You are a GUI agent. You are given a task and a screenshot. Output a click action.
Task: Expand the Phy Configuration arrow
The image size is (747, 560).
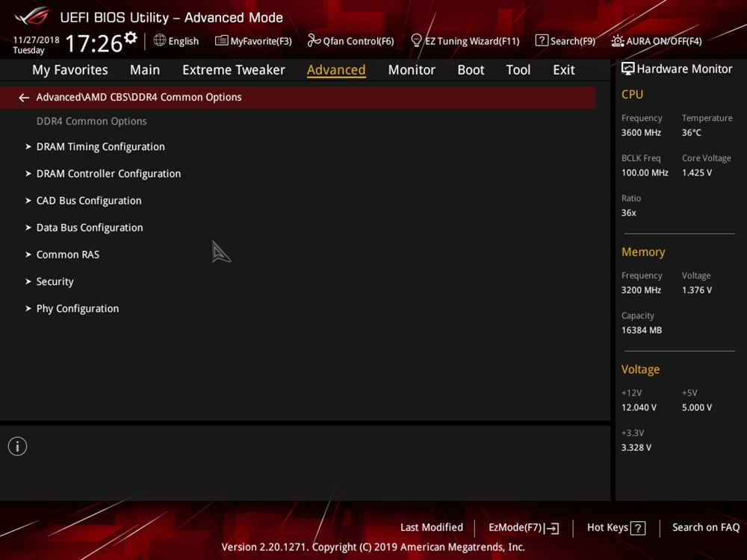point(28,308)
